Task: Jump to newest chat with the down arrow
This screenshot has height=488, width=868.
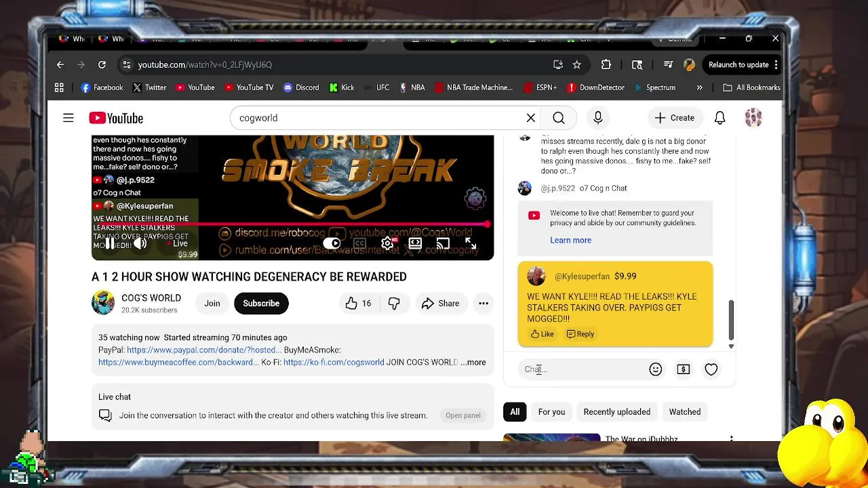Action: point(731,346)
